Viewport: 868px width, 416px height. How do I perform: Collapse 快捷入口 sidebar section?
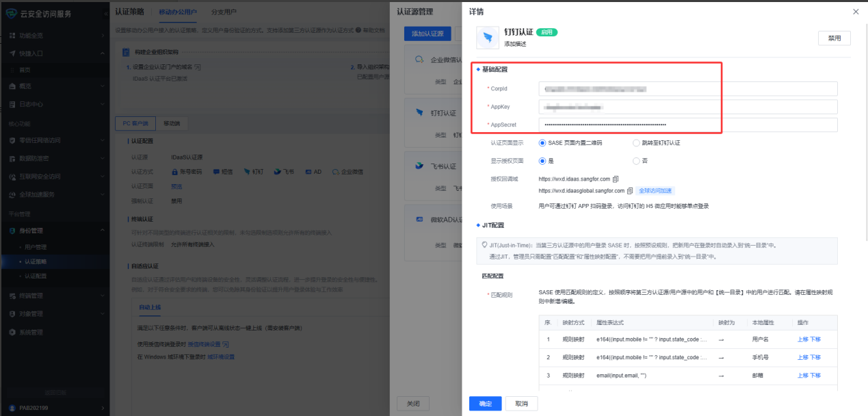[55, 53]
